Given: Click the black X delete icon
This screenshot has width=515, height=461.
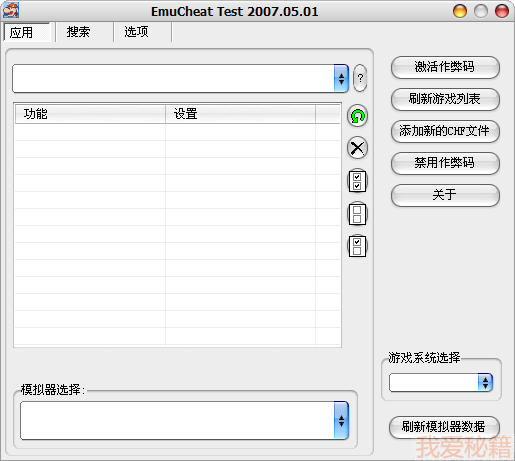Looking at the screenshot, I should (357, 148).
